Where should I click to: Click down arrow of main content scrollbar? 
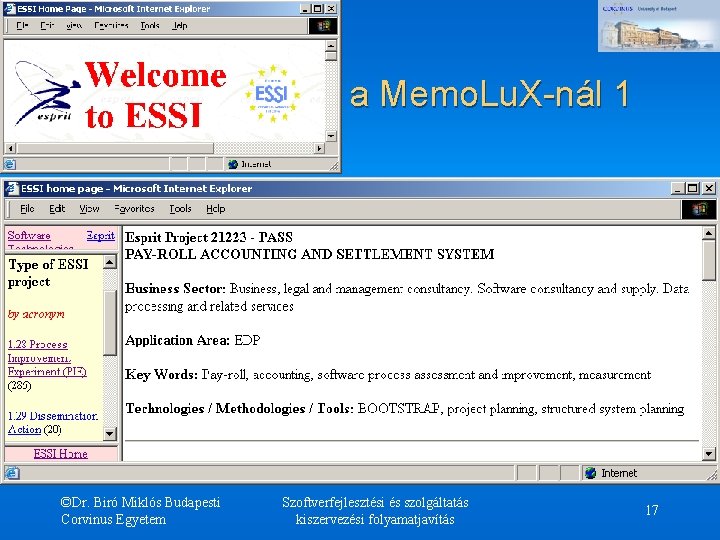(709, 454)
